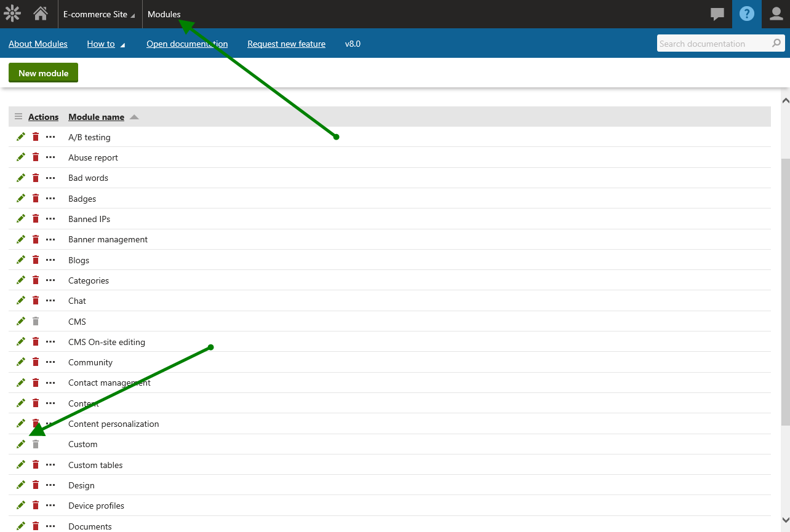Open grid options menu beside Actions
The width and height of the screenshot is (790, 532).
tap(18, 117)
